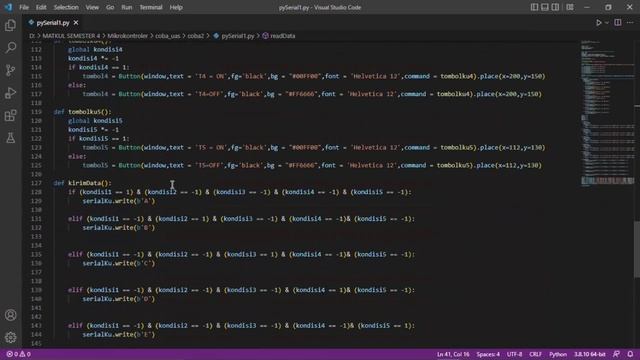The width and height of the screenshot is (640, 360).
Task: Split the editor to the right
Action: pyautogui.click(x=618, y=23)
